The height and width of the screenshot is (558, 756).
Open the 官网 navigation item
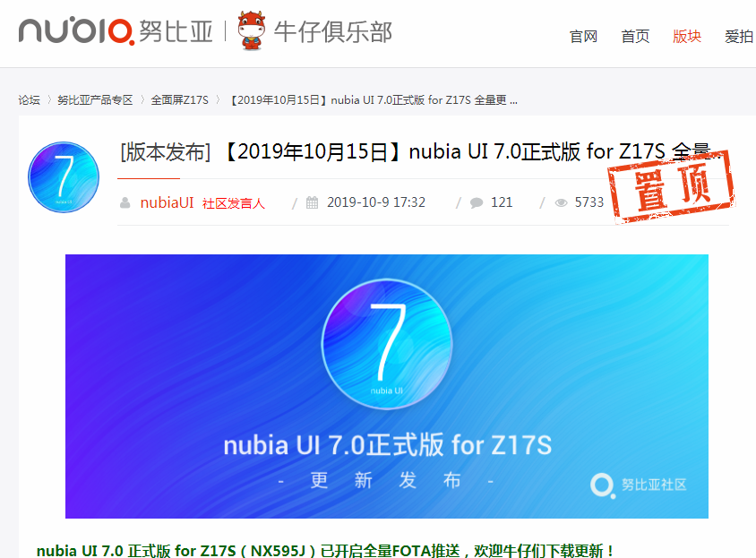[583, 36]
